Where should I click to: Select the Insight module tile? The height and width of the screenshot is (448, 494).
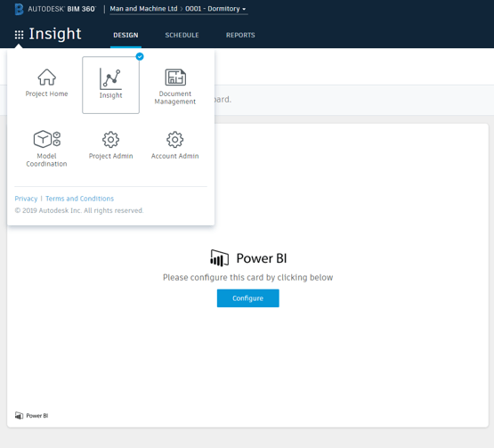point(110,86)
